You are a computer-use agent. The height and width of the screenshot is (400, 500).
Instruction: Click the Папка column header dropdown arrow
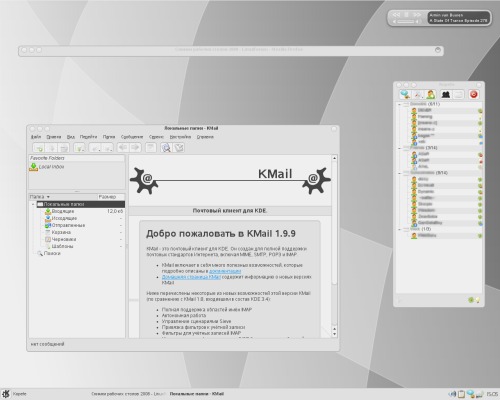(48, 197)
